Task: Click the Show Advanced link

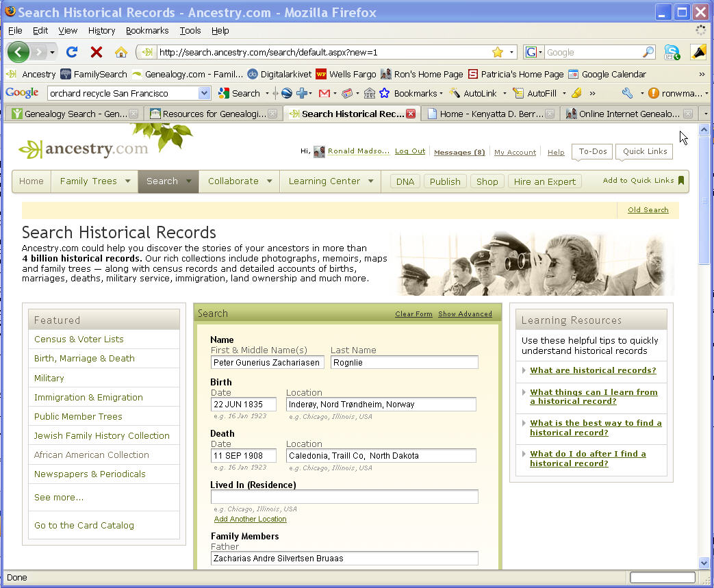Action: coord(465,314)
